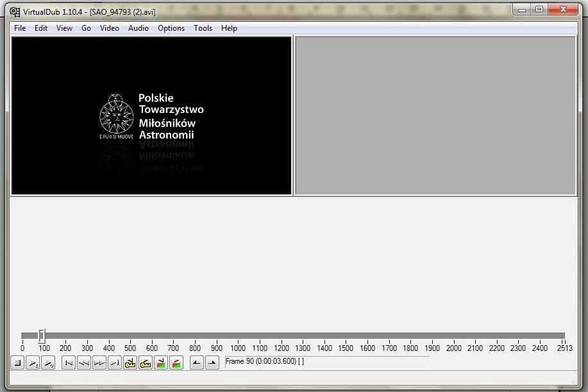Image resolution: width=588 pixels, height=392 pixels.
Task: Seek to next scene change
Action: point(176,362)
